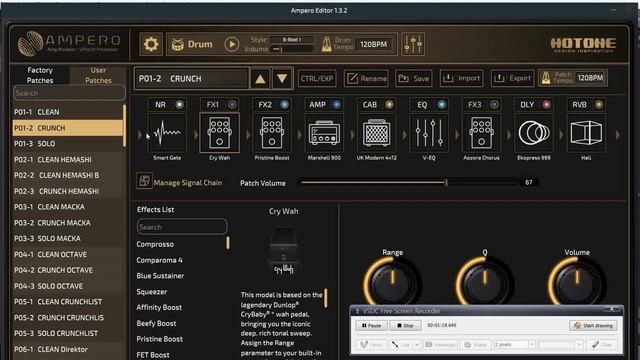This screenshot has width=640, height=360.
Task: Click Start drawing in VSDC recorder
Action: [x=593, y=325]
